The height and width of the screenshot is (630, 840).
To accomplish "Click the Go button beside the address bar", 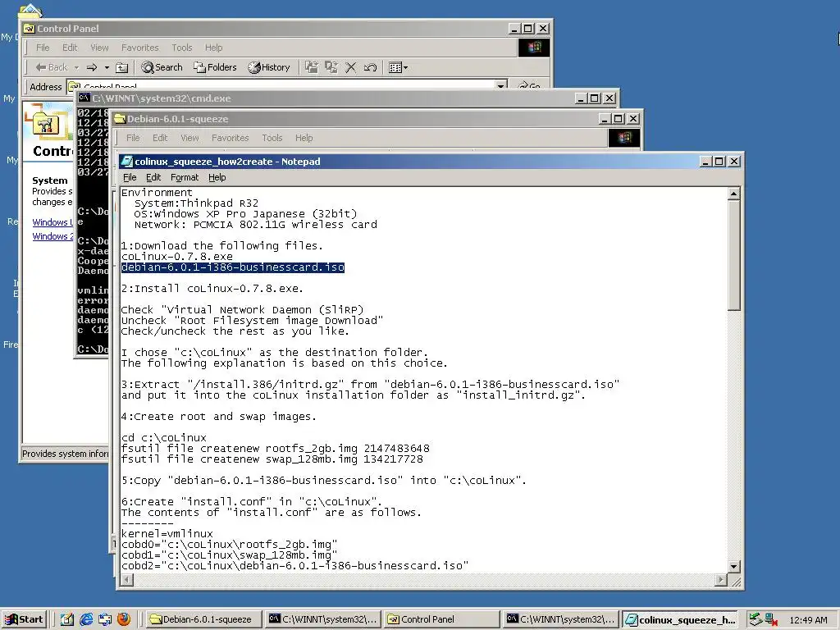I will coord(529,85).
